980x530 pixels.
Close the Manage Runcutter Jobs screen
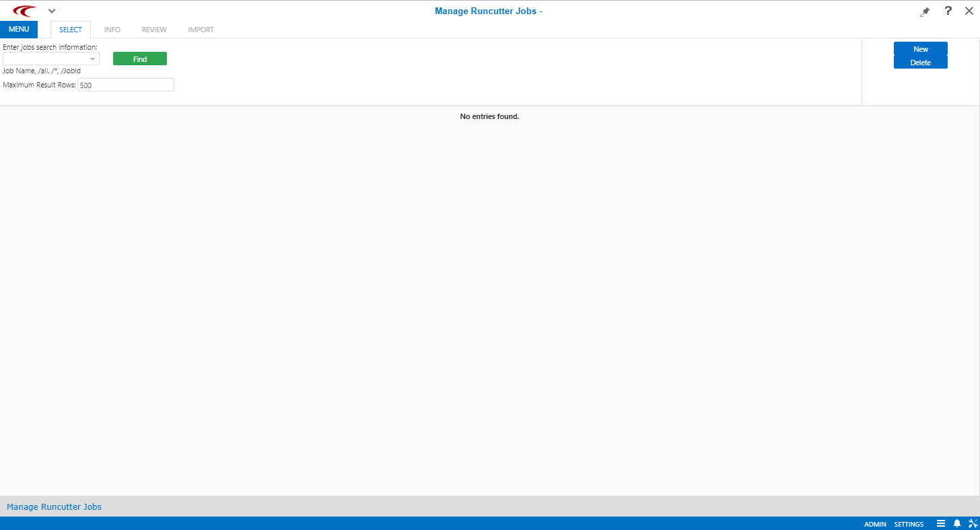click(969, 10)
